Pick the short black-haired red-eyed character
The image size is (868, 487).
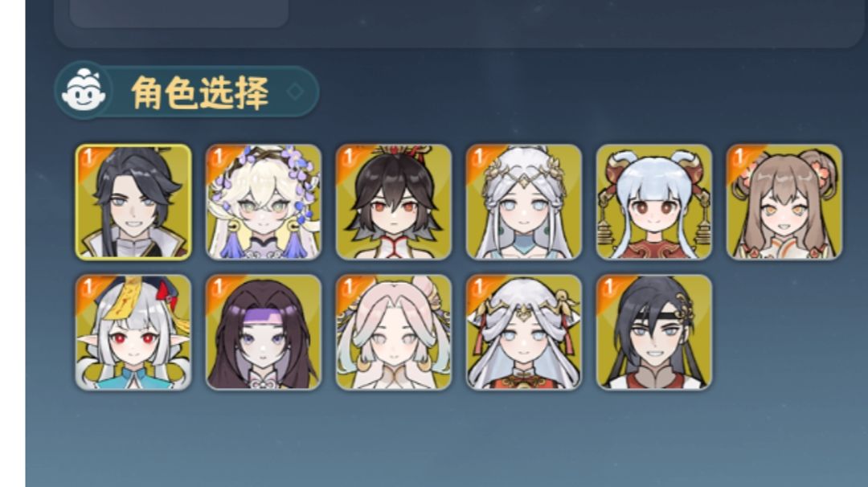(x=394, y=202)
